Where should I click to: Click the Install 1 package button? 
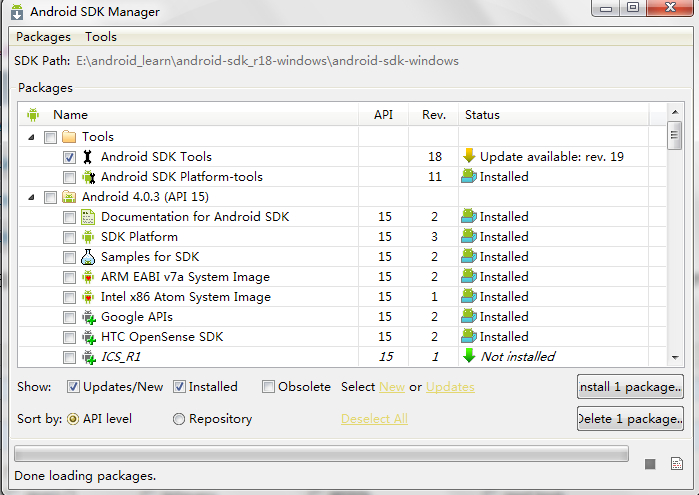pyautogui.click(x=630, y=387)
